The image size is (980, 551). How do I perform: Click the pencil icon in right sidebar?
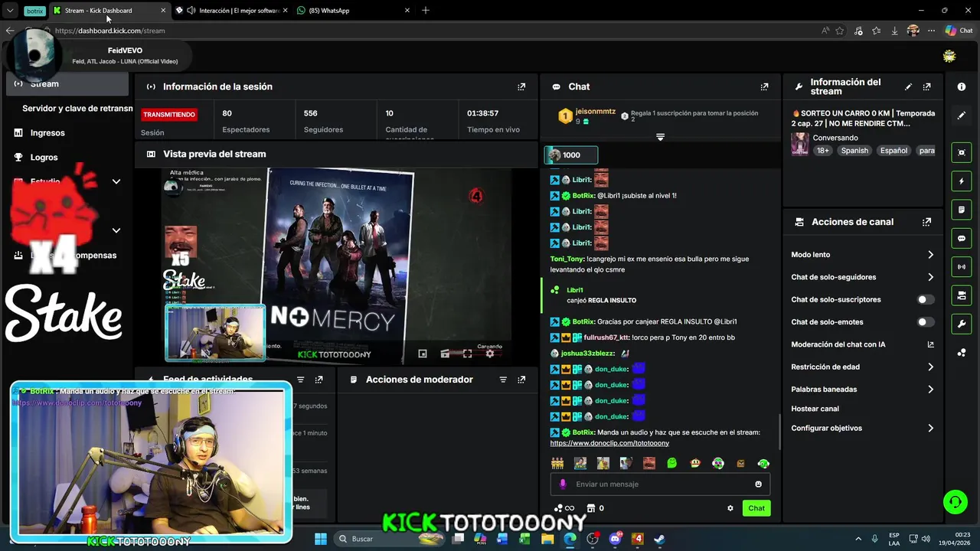point(962,116)
